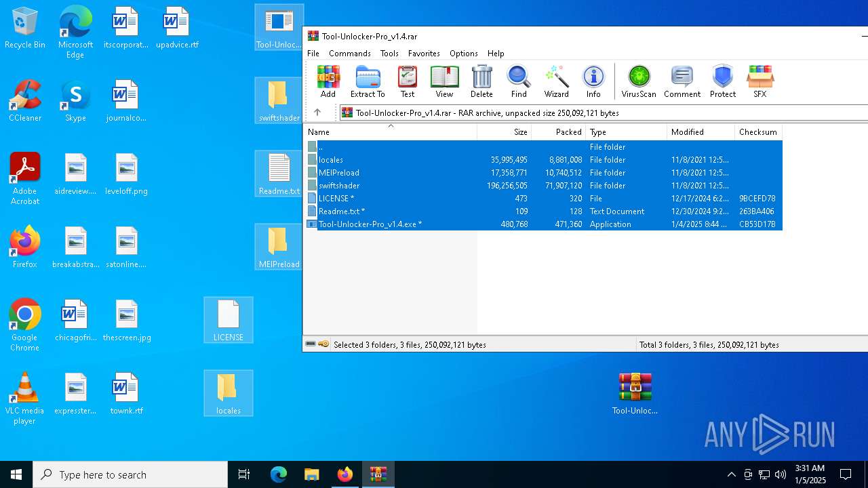Select leveloff.png desktop file

coord(126,174)
